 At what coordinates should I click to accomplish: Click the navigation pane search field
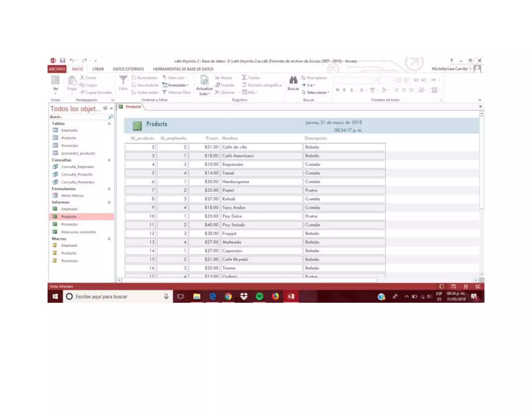coord(78,117)
